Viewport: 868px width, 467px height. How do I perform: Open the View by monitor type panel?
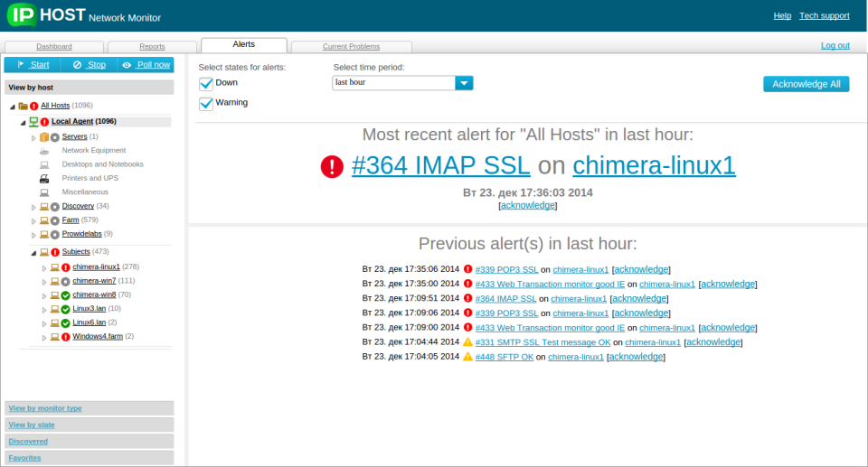[x=90, y=408]
